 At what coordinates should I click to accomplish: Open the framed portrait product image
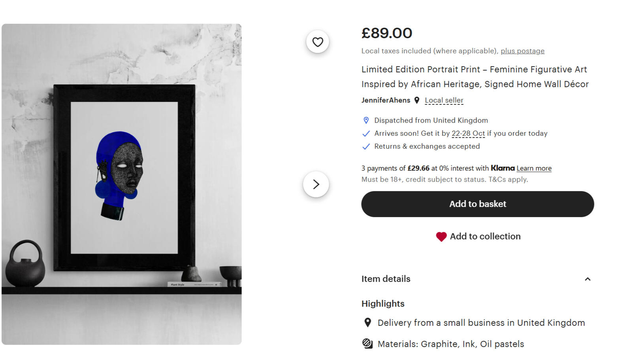pyautogui.click(x=122, y=184)
